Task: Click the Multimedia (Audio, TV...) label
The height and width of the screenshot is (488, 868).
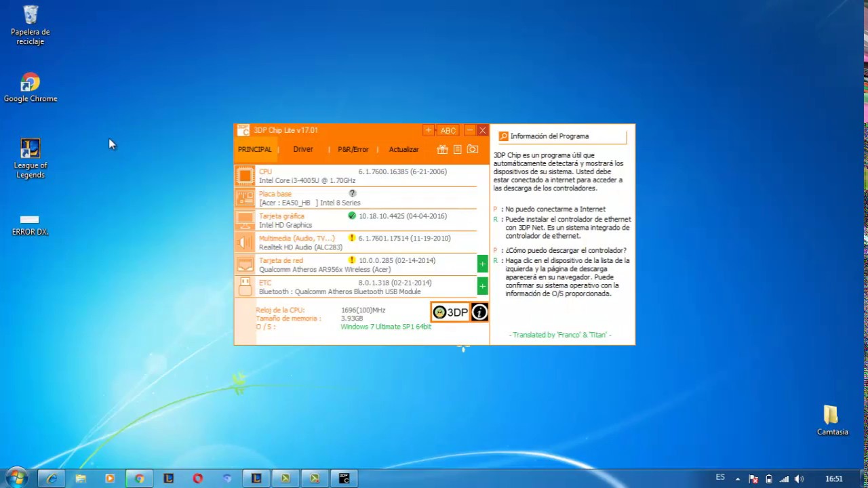Action: (x=297, y=239)
